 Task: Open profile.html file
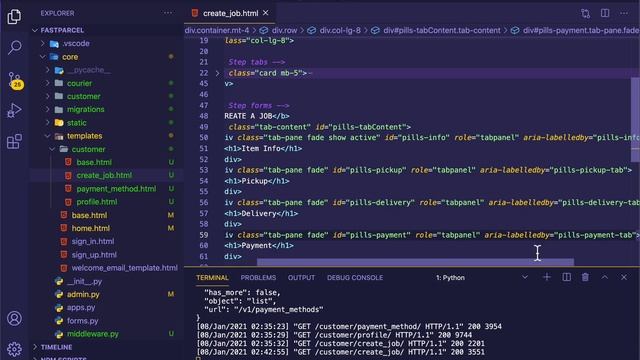coord(97,202)
